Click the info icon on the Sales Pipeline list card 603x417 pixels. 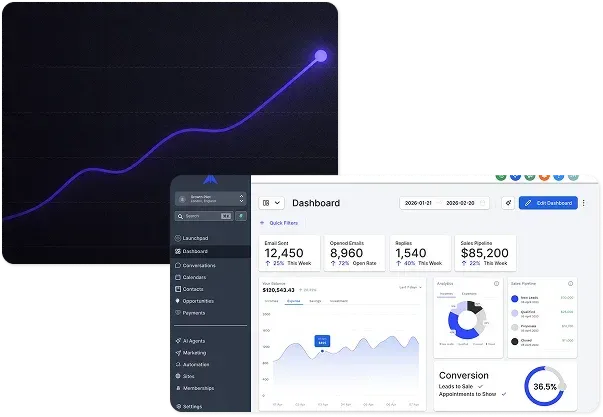click(570, 284)
